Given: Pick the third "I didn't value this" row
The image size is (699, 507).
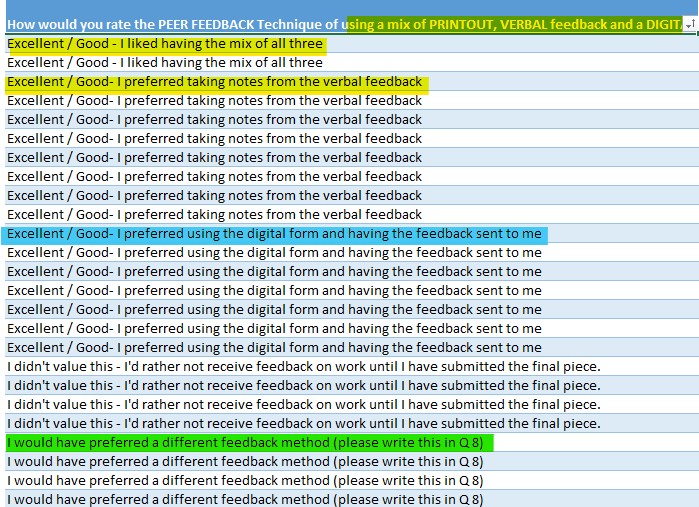Looking at the screenshot, I should click(303, 404).
